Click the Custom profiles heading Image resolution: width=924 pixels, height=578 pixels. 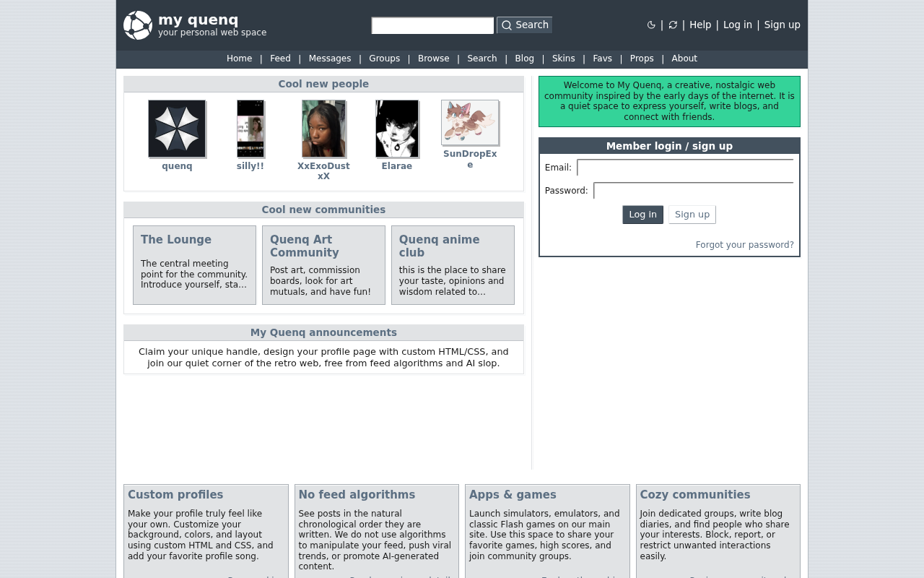tap(175, 495)
